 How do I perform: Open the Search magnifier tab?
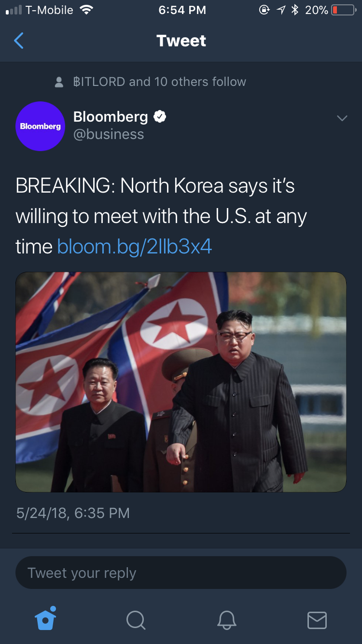pos(136,620)
